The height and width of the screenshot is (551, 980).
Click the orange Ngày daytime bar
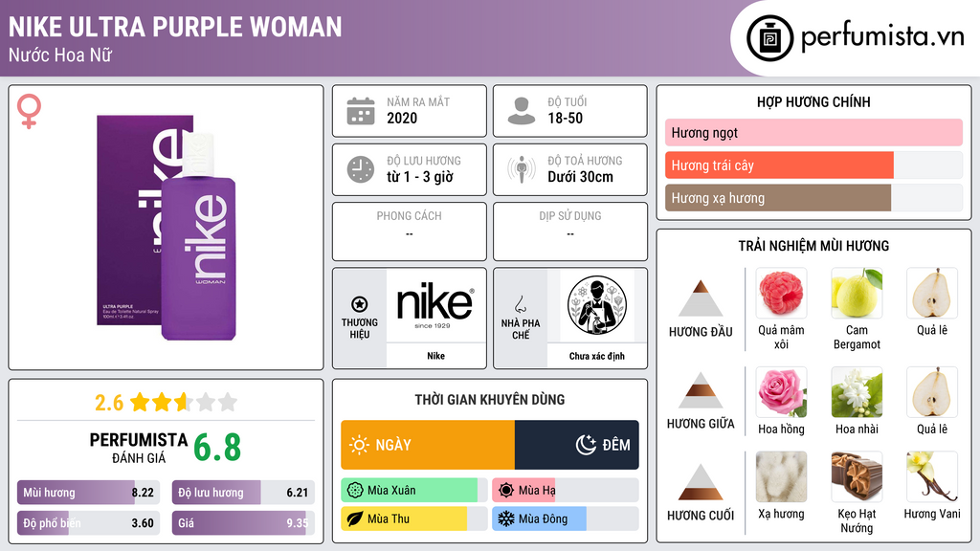428,445
